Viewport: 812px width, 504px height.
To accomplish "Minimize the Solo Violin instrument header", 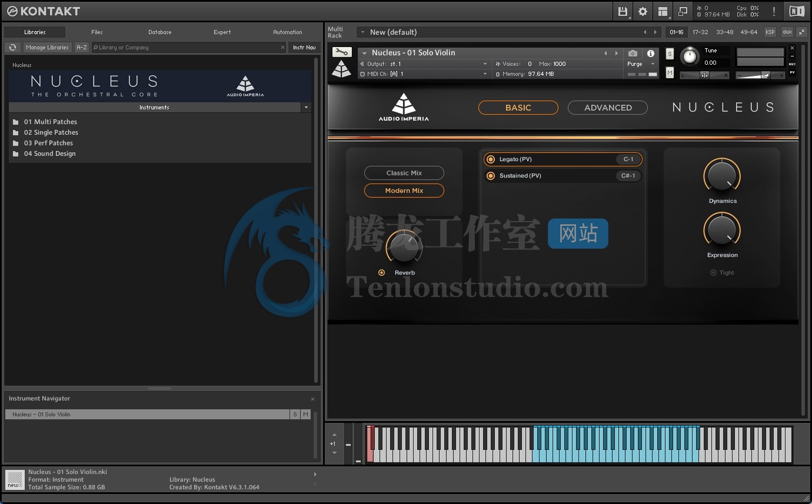I will click(792, 56).
